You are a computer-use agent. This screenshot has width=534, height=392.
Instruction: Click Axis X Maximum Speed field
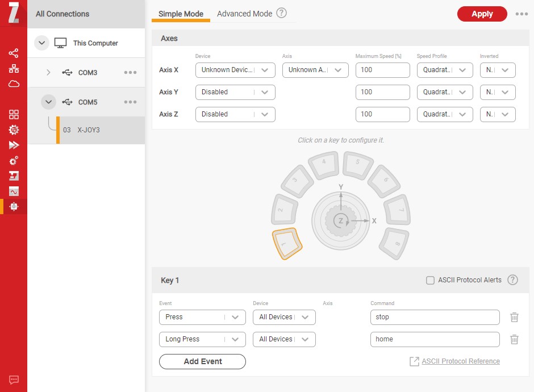382,70
